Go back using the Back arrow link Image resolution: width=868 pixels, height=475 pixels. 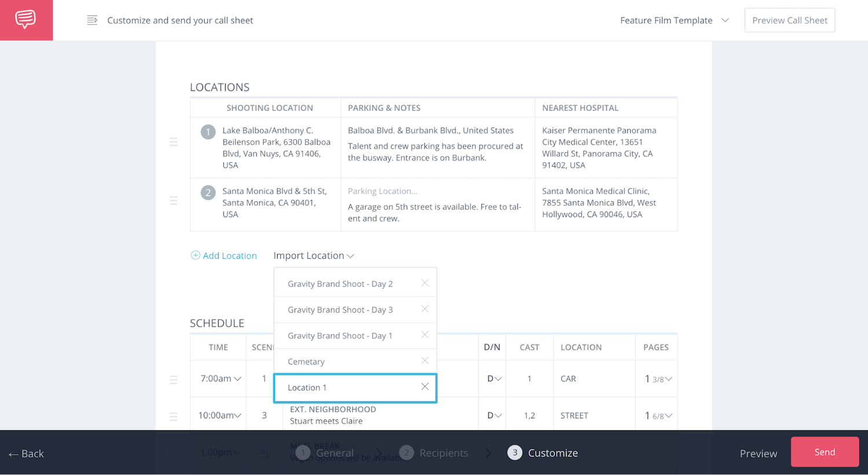[x=27, y=454]
